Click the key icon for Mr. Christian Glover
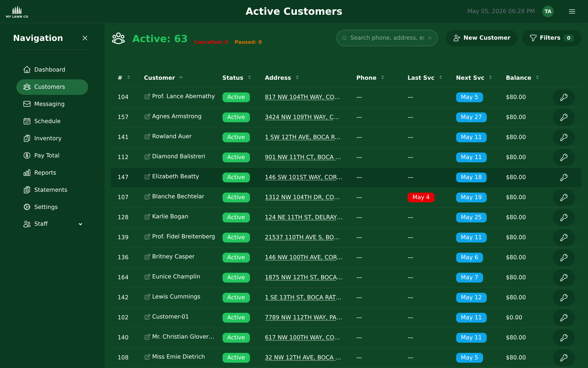The image size is (588, 368). pos(564,338)
